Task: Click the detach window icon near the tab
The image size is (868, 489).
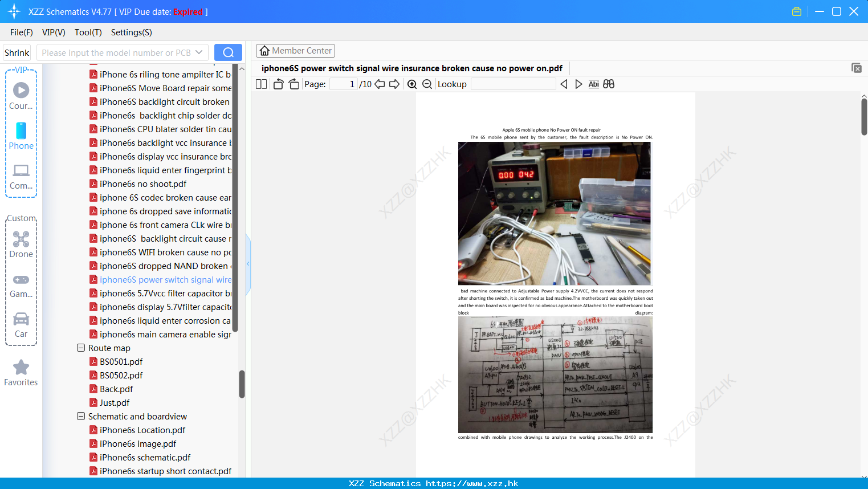Action: 856,68
